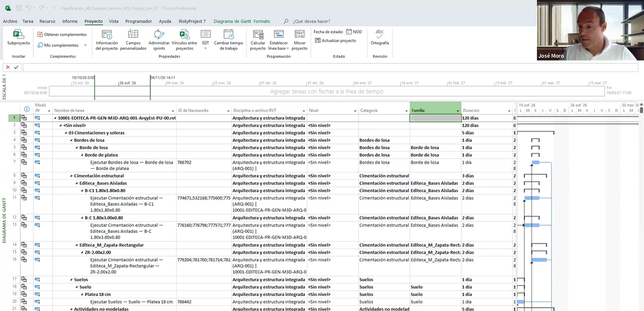Screen dimensions: 644x311
Task: Select task 'ZR-2.00x2.00' name cell
Action: tap(114, 252)
